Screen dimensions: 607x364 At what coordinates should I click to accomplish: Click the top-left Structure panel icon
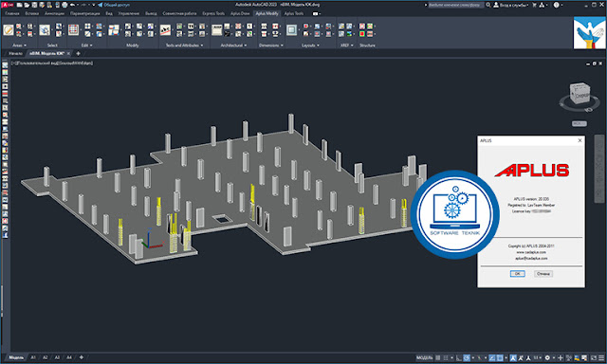click(x=362, y=27)
